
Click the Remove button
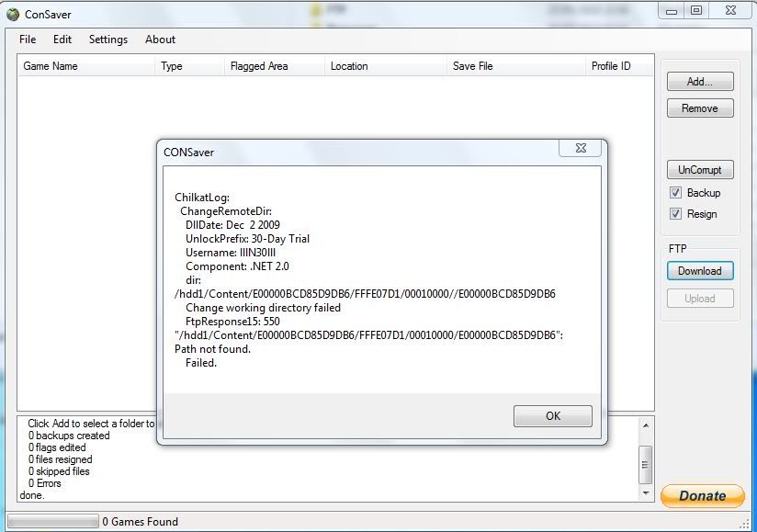[700, 108]
